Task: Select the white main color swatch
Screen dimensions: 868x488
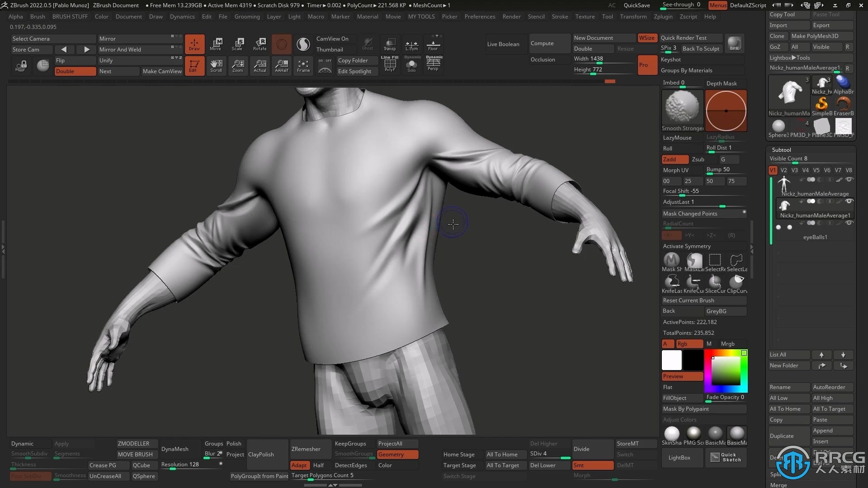Action: 671,360
